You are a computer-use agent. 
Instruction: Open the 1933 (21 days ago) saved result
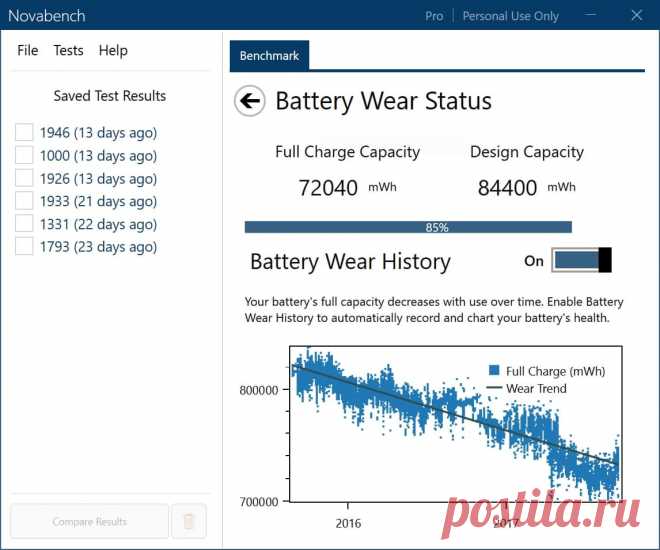coord(98,201)
